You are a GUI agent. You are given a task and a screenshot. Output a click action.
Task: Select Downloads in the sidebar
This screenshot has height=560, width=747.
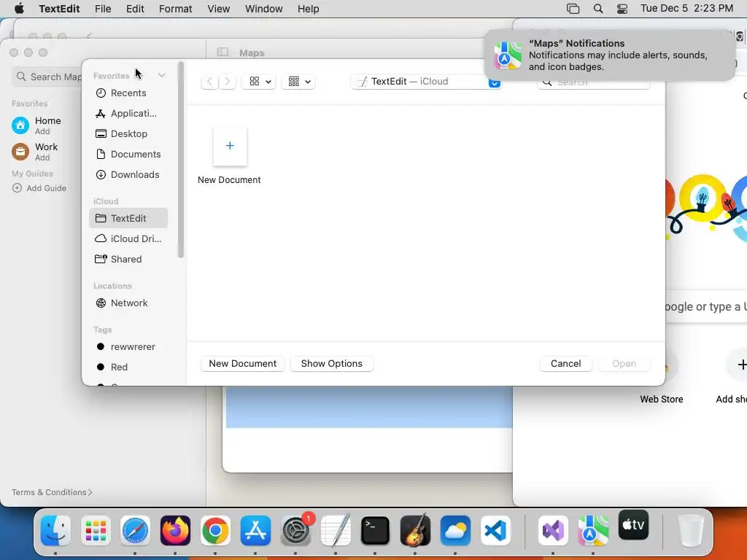click(x=128, y=175)
